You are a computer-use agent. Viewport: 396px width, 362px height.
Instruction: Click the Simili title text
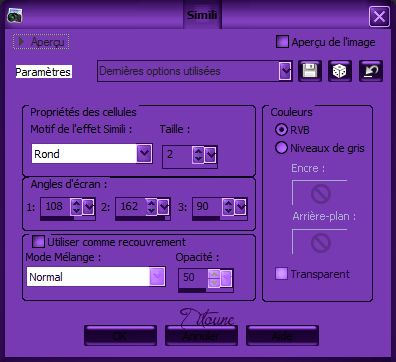[202, 15]
